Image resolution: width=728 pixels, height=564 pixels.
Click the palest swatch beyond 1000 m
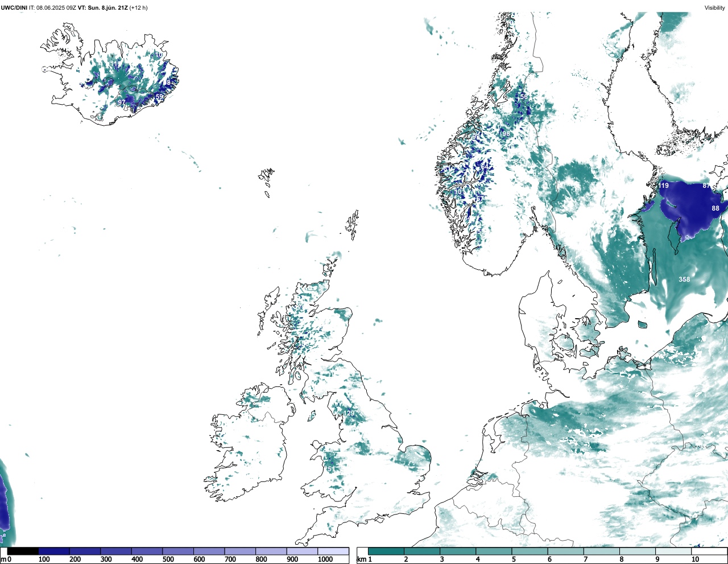333,551
